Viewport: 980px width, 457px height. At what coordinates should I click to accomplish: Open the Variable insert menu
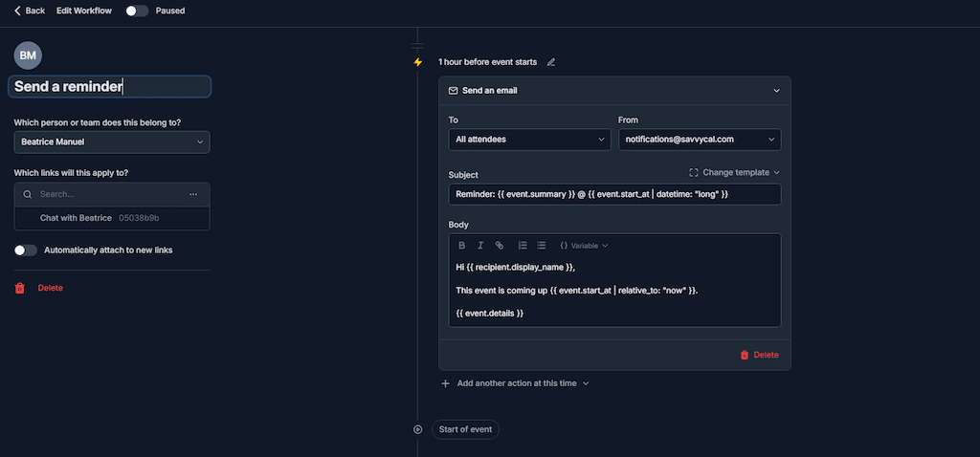pyautogui.click(x=584, y=246)
